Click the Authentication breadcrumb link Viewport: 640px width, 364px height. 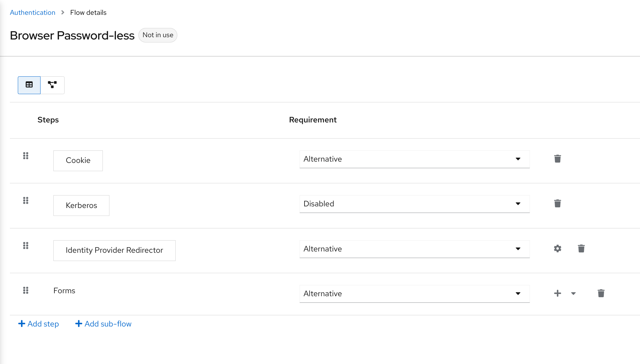(x=33, y=12)
